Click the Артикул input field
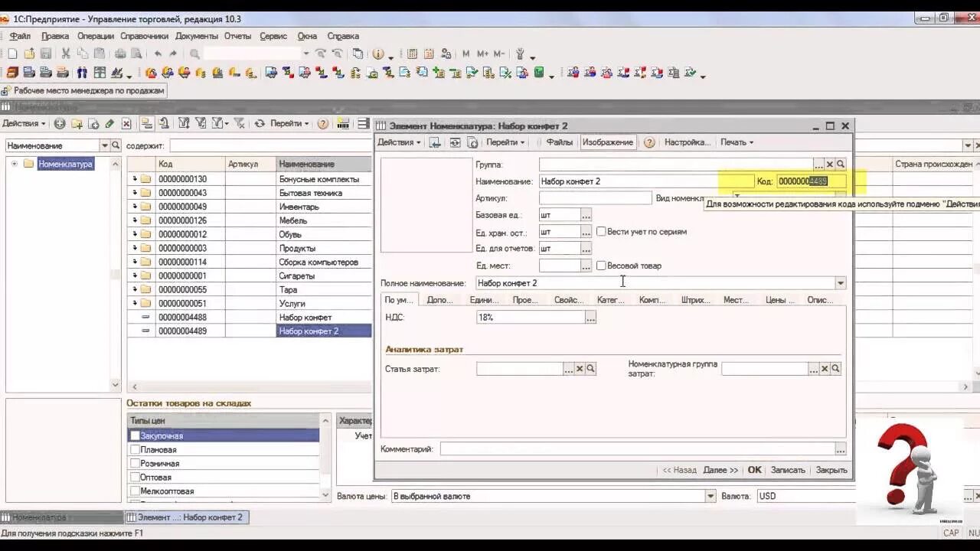 (x=595, y=198)
